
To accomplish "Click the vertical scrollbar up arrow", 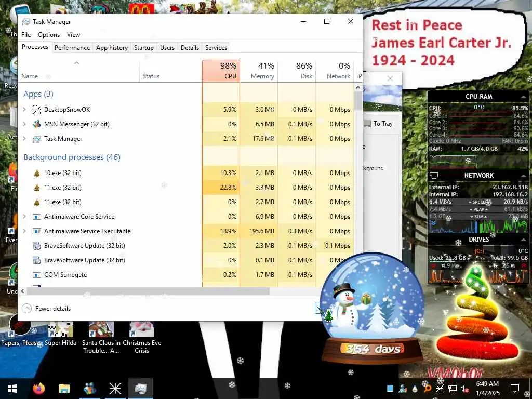I will tap(358, 88).
